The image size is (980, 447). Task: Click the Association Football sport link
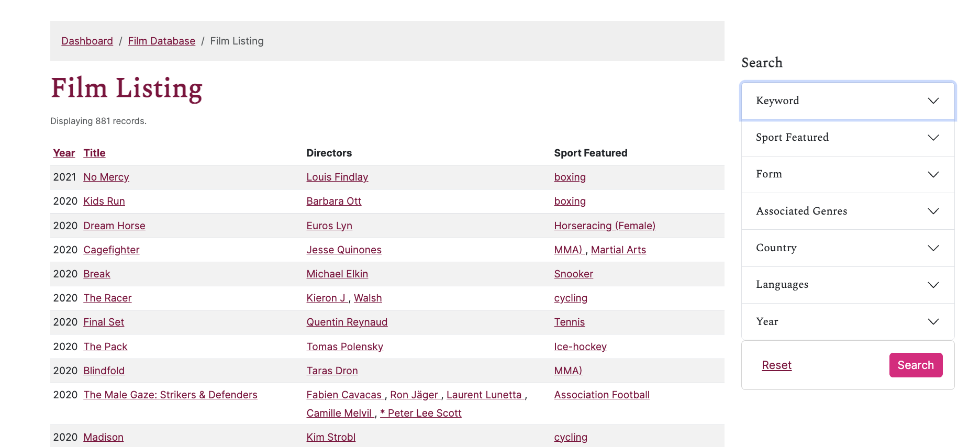[602, 395]
